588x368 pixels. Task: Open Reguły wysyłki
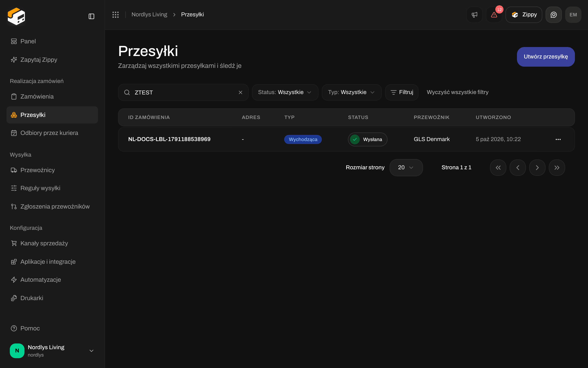click(52, 188)
